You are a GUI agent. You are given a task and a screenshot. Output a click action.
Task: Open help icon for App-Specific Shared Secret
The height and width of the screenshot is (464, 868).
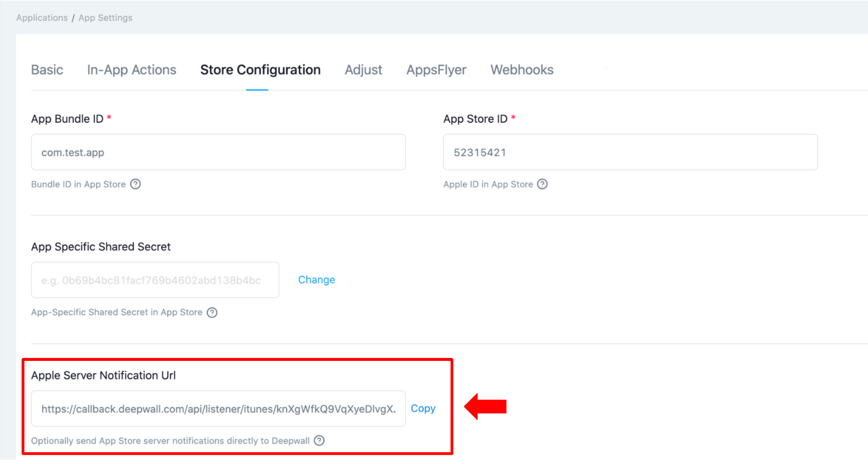click(212, 312)
